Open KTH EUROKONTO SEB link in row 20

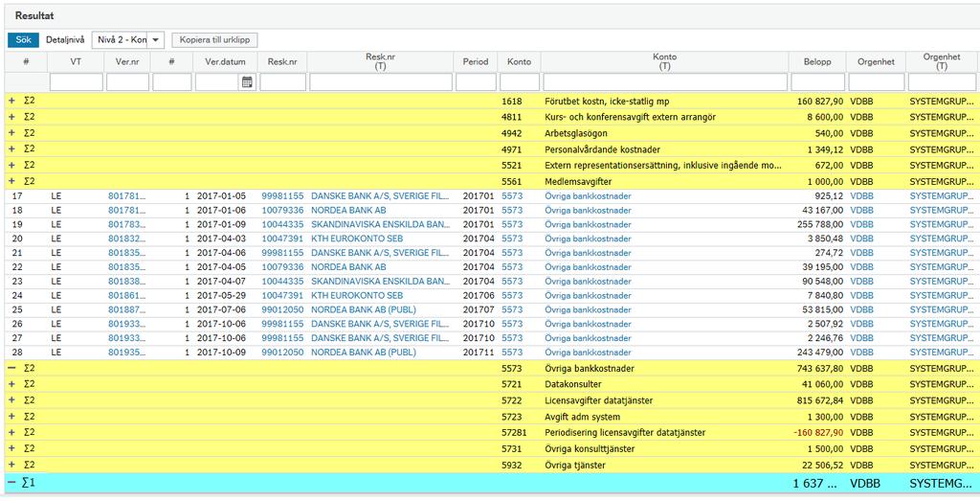click(357, 239)
